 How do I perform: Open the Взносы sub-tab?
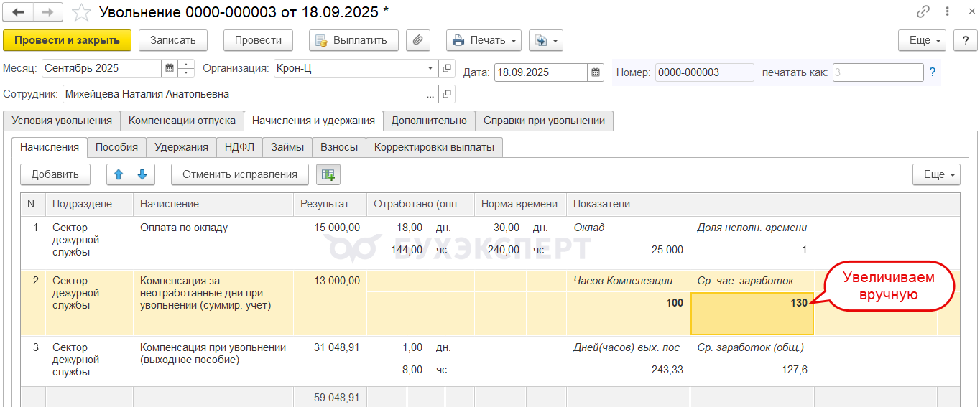tap(339, 147)
